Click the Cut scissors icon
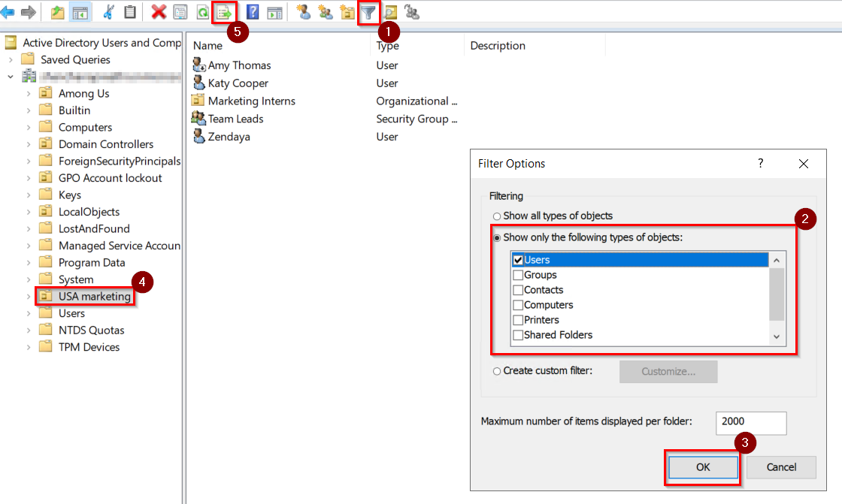Screen dimensions: 842x504 coord(109,12)
